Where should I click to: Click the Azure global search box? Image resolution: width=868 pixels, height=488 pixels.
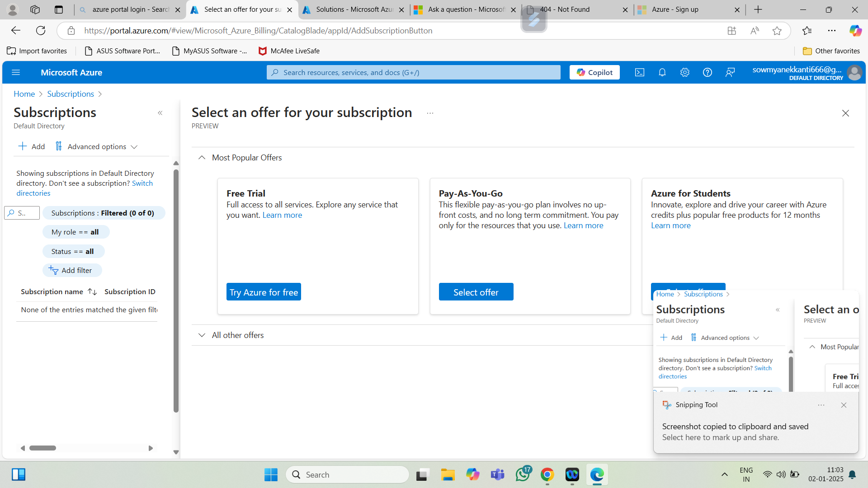click(413, 72)
